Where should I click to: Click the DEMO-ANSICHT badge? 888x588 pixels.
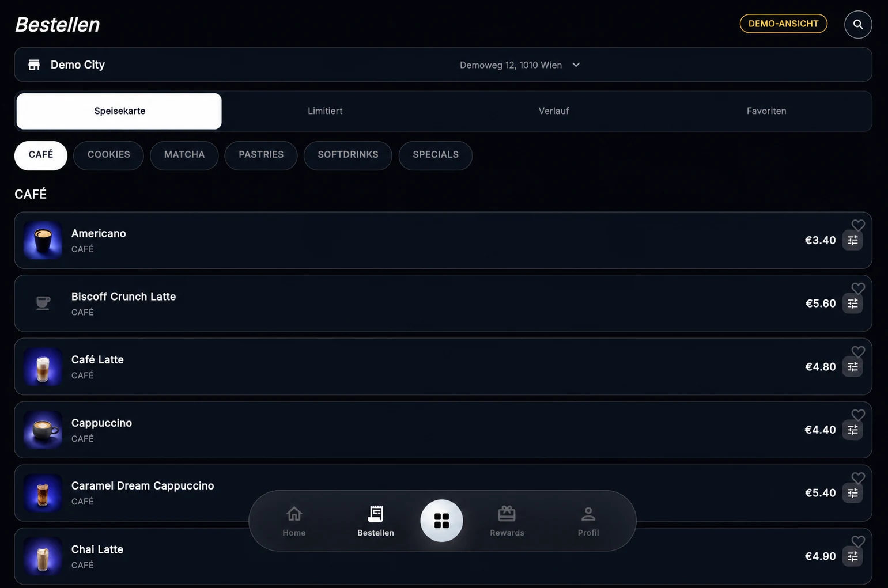click(783, 24)
